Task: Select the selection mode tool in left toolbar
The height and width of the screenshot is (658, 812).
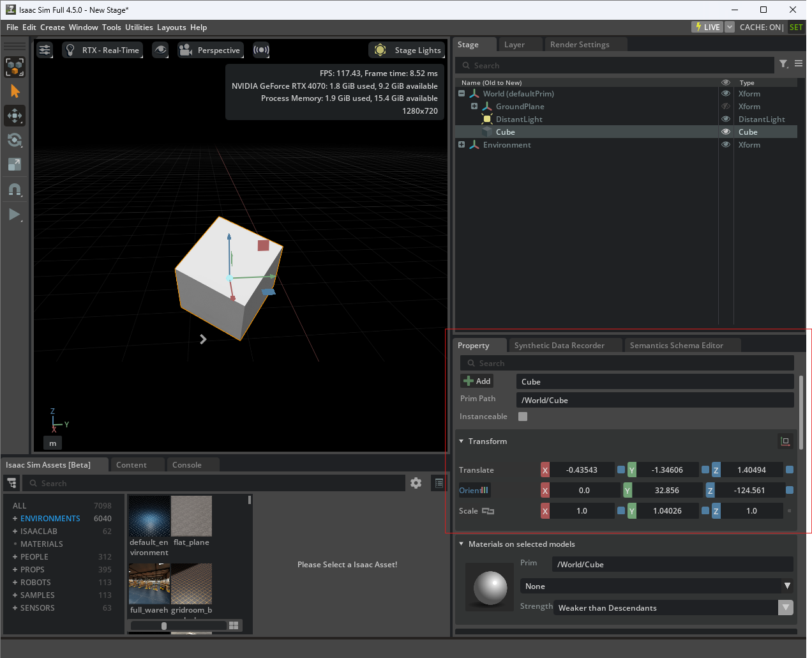Action: tap(15, 66)
